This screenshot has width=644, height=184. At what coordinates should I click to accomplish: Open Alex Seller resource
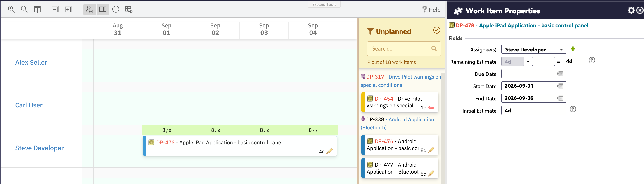pos(31,62)
